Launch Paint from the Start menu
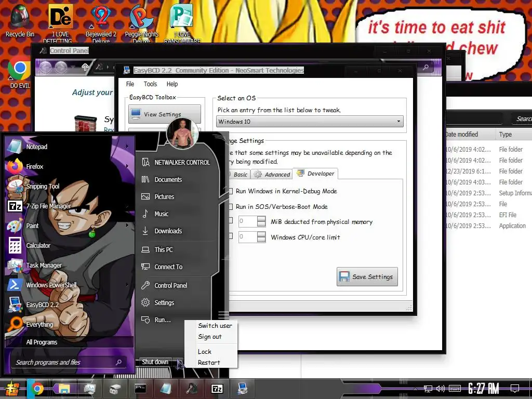The width and height of the screenshot is (532, 399). click(x=32, y=226)
